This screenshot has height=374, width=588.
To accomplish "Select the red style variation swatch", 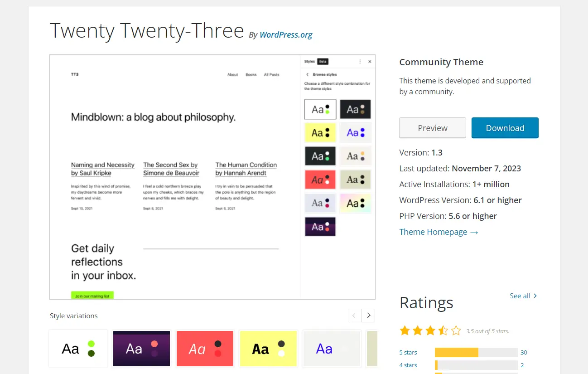I will pyautogui.click(x=205, y=348).
